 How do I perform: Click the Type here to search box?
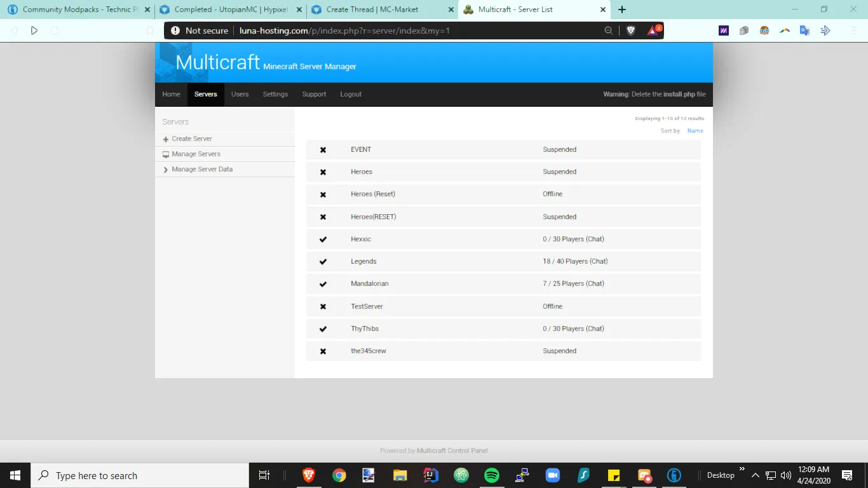pyautogui.click(x=140, y=475)
